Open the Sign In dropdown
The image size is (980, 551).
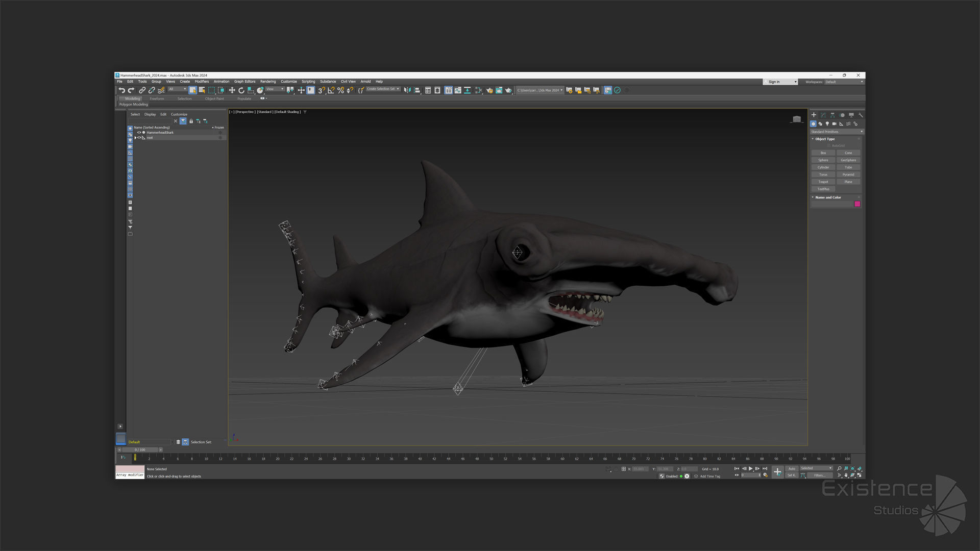click(x=780, y=82)
